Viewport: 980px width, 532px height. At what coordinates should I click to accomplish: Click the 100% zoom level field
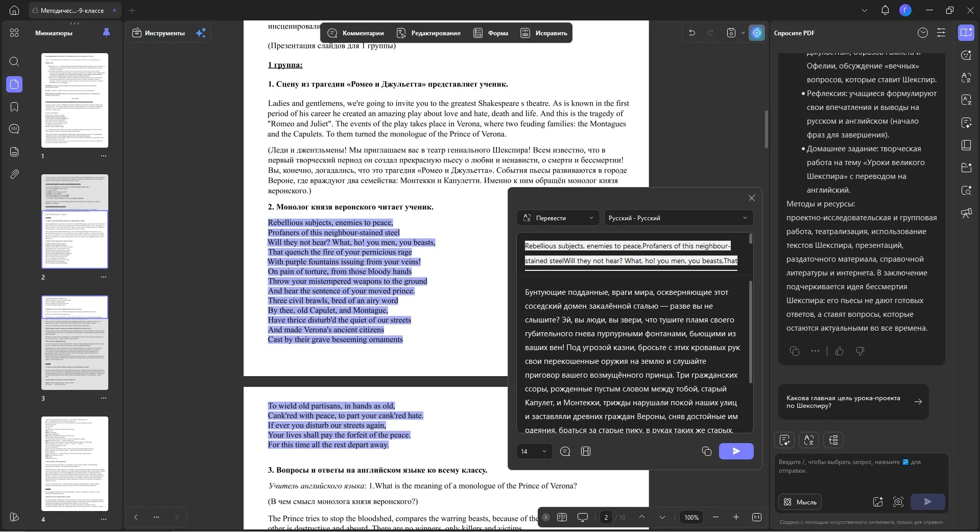pyautogui.click(x=691, y=517)
